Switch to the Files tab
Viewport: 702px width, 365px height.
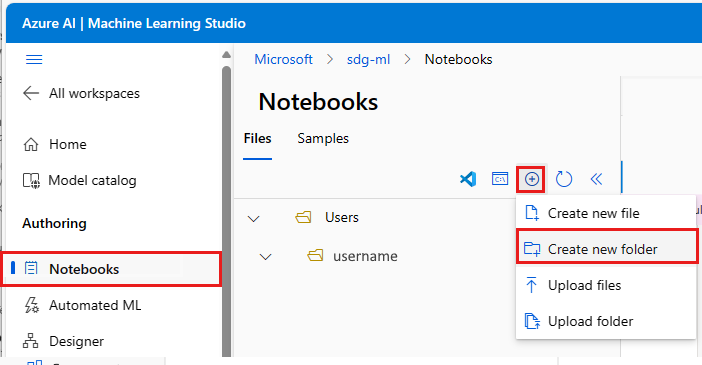(x=257, y=139)
